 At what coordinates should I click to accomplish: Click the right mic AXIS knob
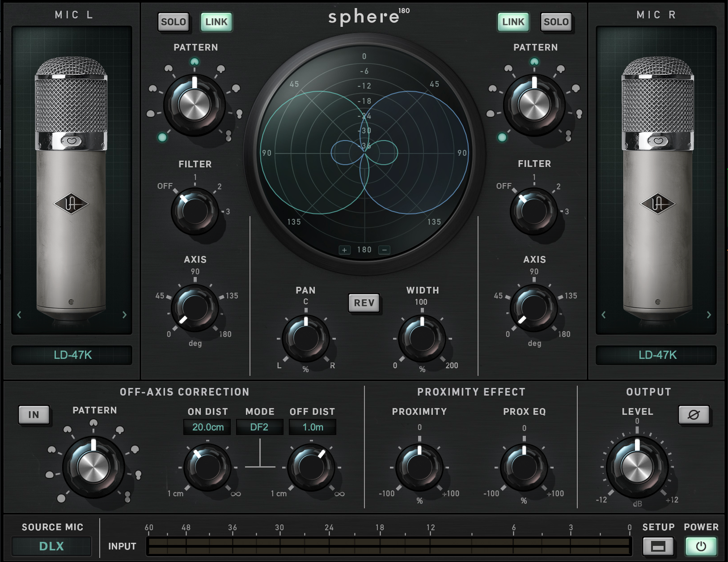point(534,308)
